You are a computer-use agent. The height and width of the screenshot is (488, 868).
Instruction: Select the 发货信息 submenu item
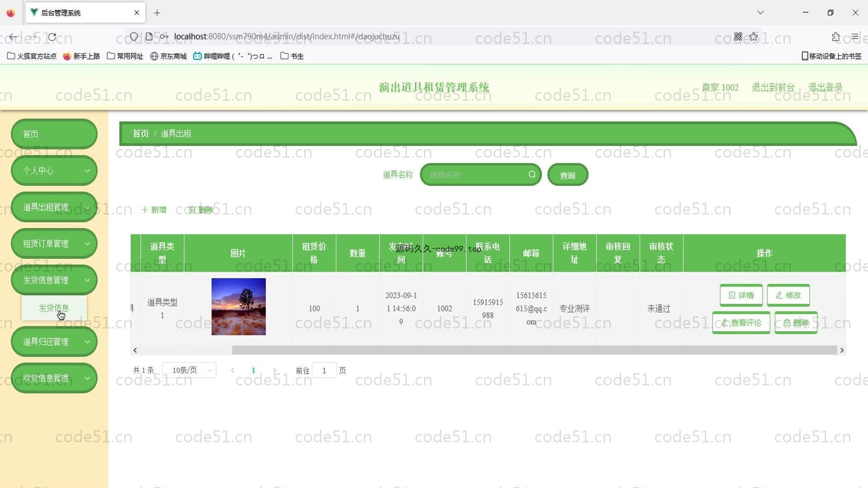pos(54,308)
